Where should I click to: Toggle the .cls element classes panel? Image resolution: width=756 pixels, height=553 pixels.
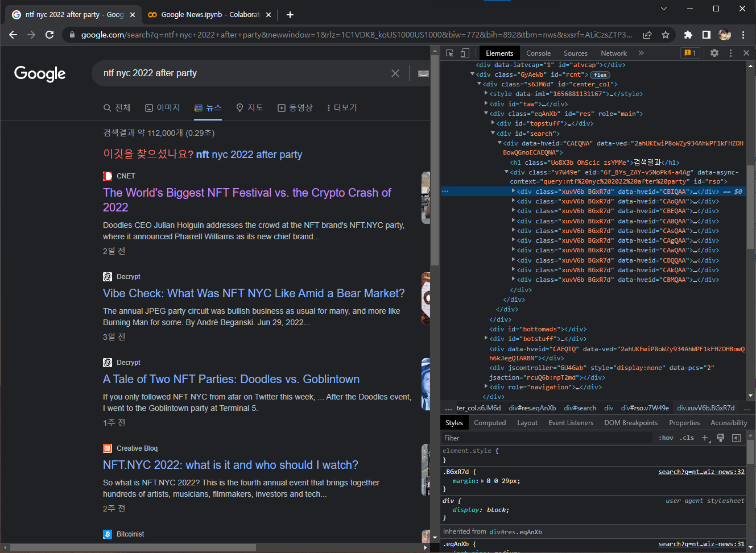pos(687,438)
